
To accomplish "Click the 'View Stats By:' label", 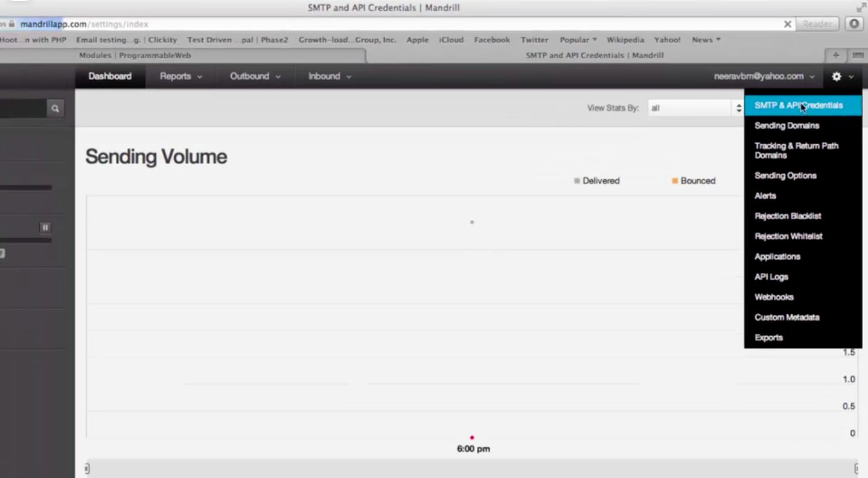I will (x=613, y=108).
